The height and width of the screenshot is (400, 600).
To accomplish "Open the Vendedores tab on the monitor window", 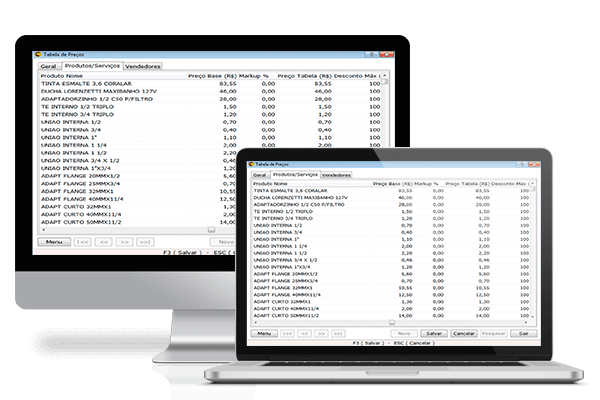I will (x=143, y=67).
